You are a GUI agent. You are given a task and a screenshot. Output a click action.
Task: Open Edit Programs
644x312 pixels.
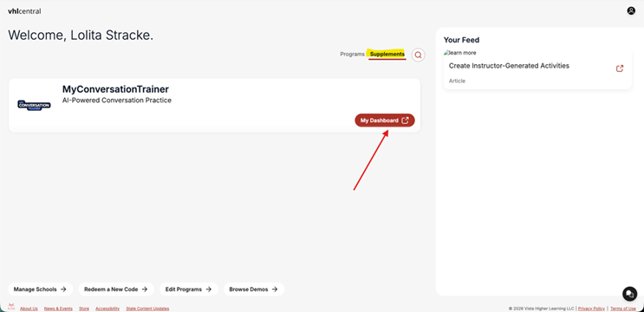pos(189,289)
